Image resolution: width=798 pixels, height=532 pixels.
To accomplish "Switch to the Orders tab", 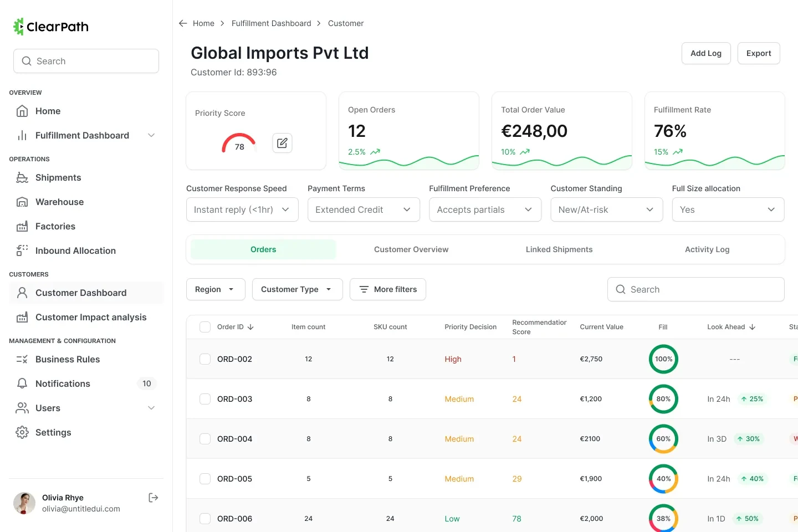I will pos(263,249).
